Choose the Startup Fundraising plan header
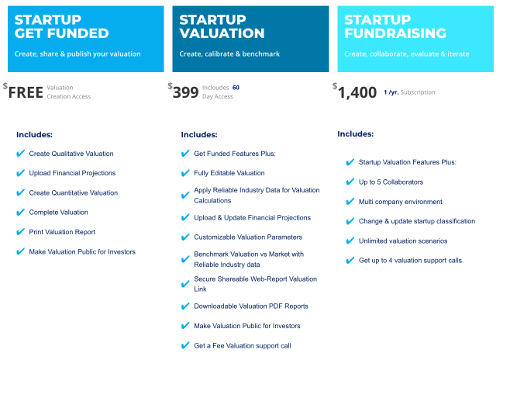This screenshot has height=405, width=510. tap(416, 39)
